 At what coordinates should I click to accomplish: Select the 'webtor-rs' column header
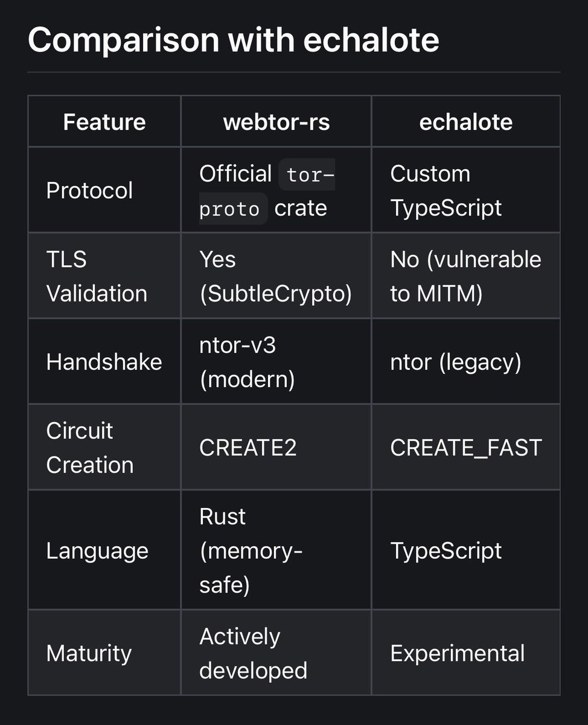tap(276, 122)
